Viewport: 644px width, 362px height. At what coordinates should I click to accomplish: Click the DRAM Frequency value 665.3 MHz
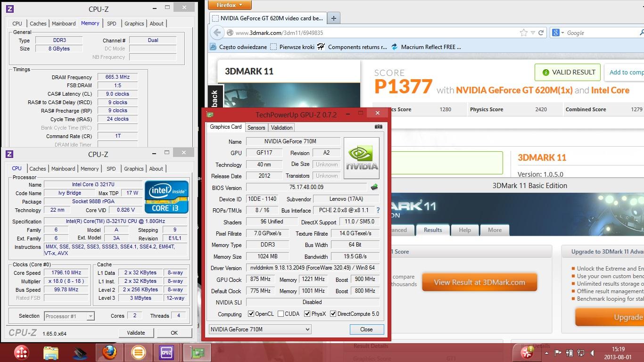117,77
